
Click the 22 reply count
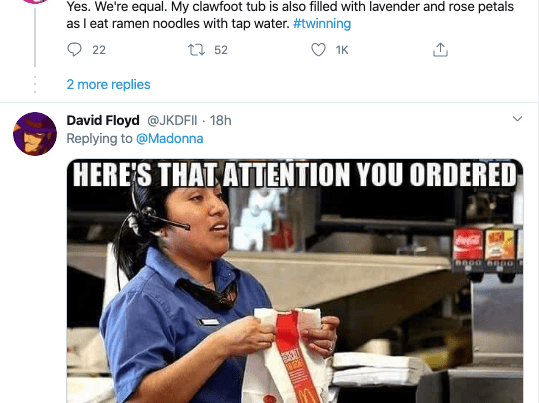pos(99,50)
